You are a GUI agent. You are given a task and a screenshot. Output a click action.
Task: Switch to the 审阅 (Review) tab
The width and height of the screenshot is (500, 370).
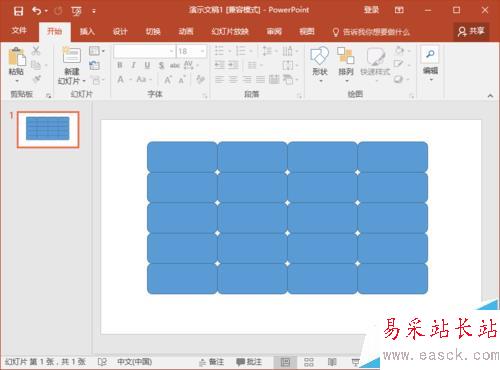pos(274,31)
